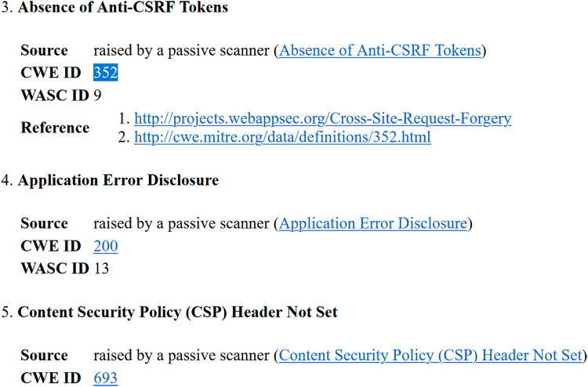Click the CWE ID label beside 200

click(x=51, y=247)
